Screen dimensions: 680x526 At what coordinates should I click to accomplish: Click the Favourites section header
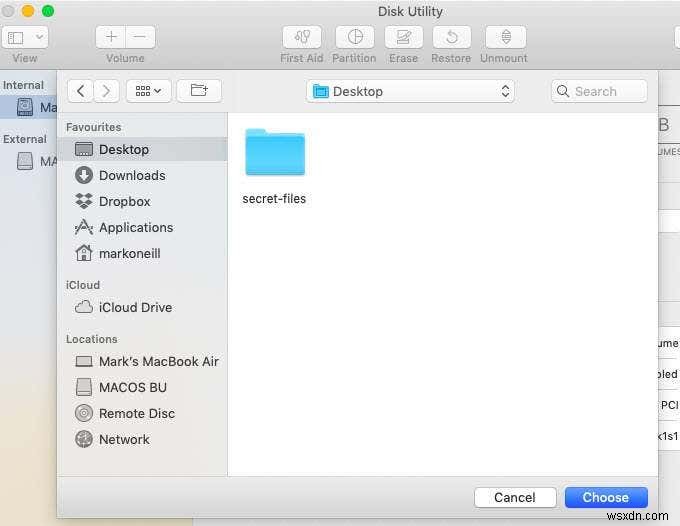(x=93, y=127)
